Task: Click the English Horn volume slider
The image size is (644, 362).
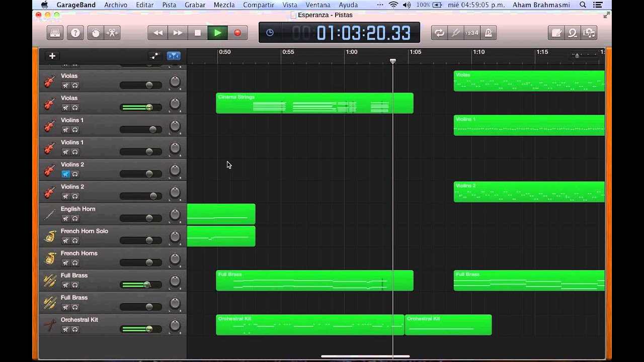Action: (x=141, y=218)
